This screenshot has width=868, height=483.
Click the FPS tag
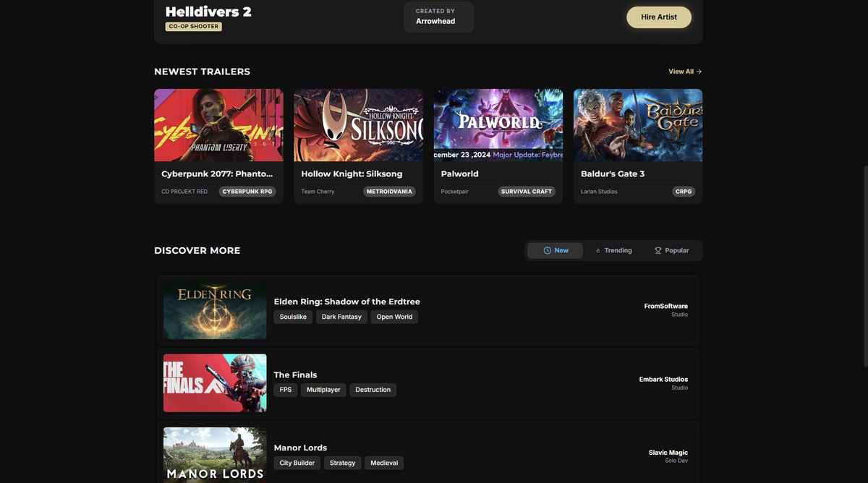286,390
